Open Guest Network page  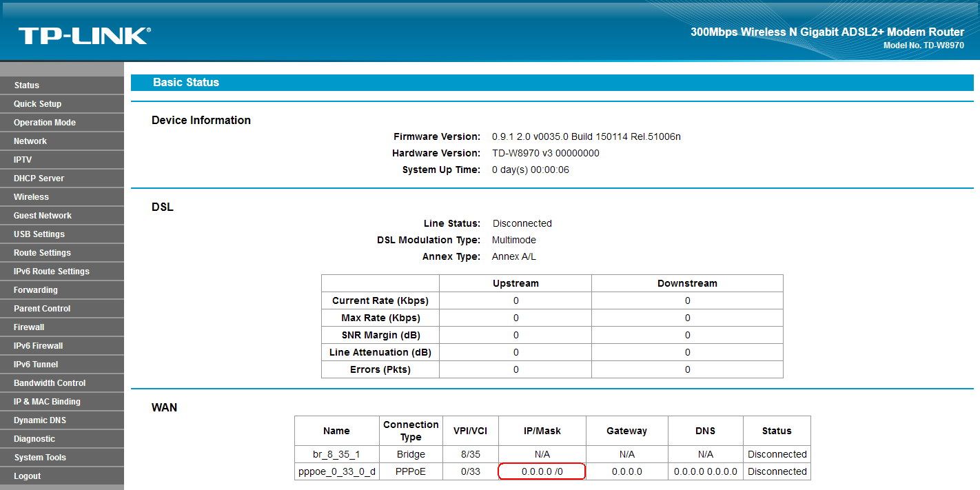coord(62,216)
